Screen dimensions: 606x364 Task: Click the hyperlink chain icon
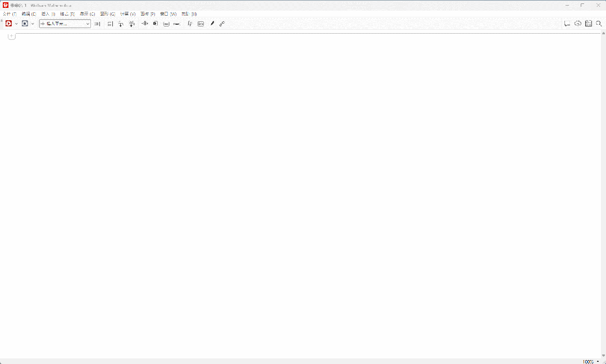click(x=222, y=24)
